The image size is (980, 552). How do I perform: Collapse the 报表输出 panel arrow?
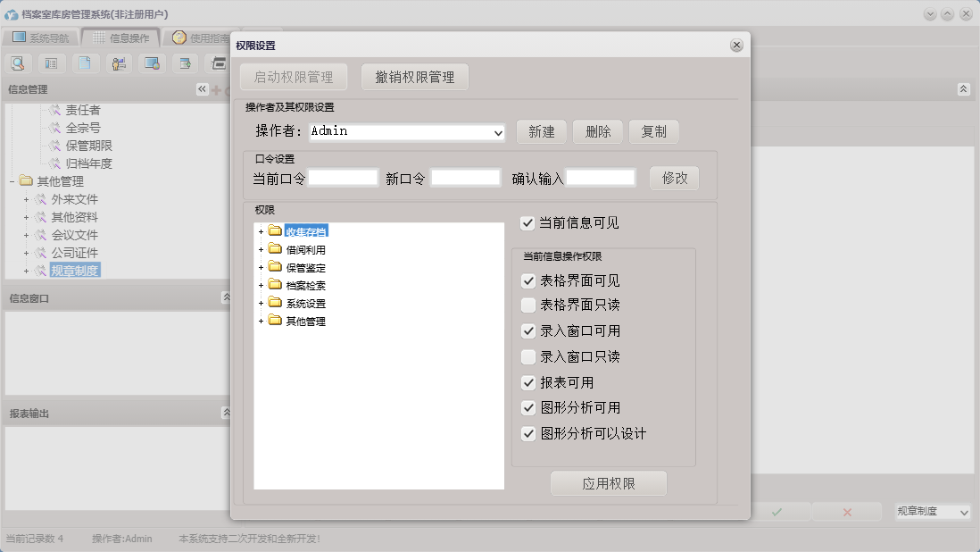pyautogui.click(x=226, y=413)
